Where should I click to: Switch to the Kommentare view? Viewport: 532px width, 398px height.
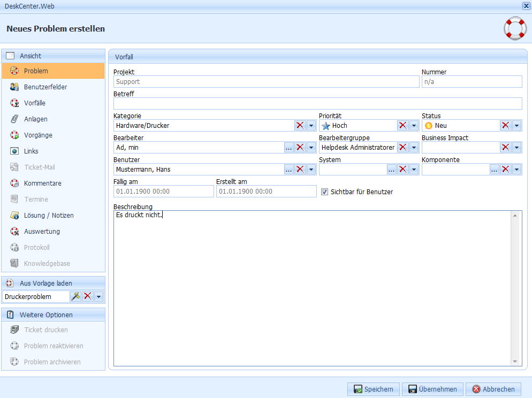click(x=43, y=183)
